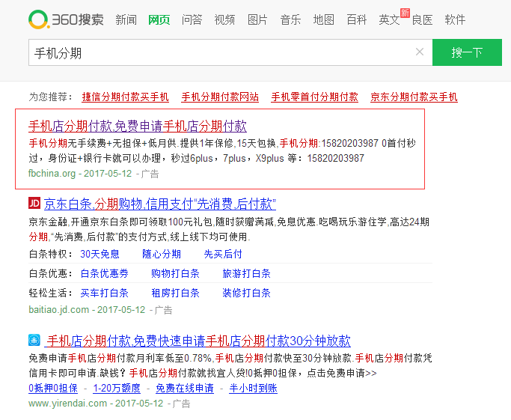Click the 搜一下 search button
Viewport: 511px width, 420px height.
coord(466,52)
